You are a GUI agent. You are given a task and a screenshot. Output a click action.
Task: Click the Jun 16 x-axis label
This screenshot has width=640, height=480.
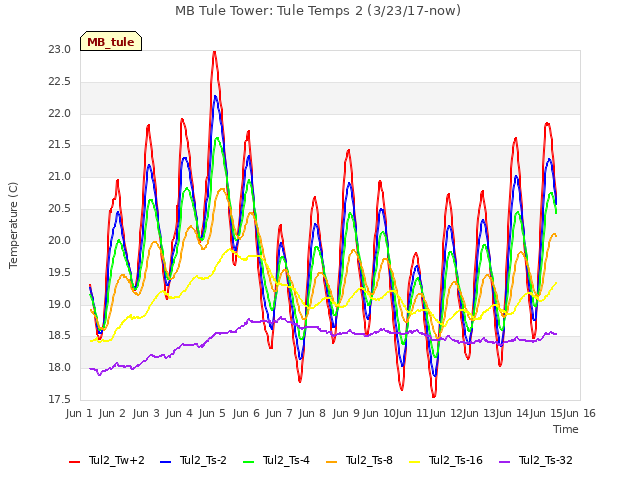[x=579, y=413]
